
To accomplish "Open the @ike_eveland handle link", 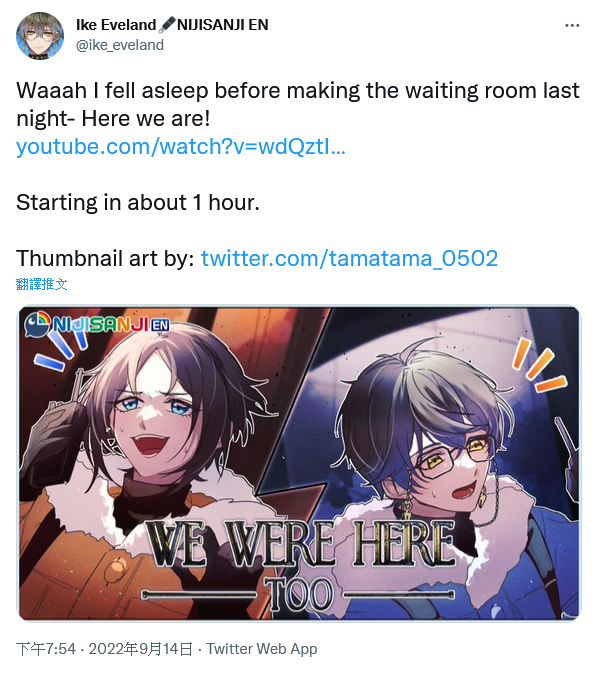I will tap(120, 45).
